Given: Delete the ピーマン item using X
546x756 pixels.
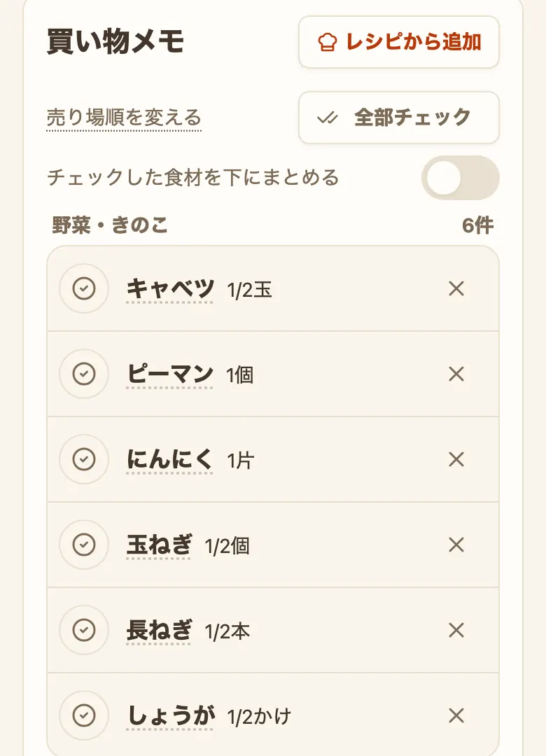Looking at the screenshot, I should (456, 374).
